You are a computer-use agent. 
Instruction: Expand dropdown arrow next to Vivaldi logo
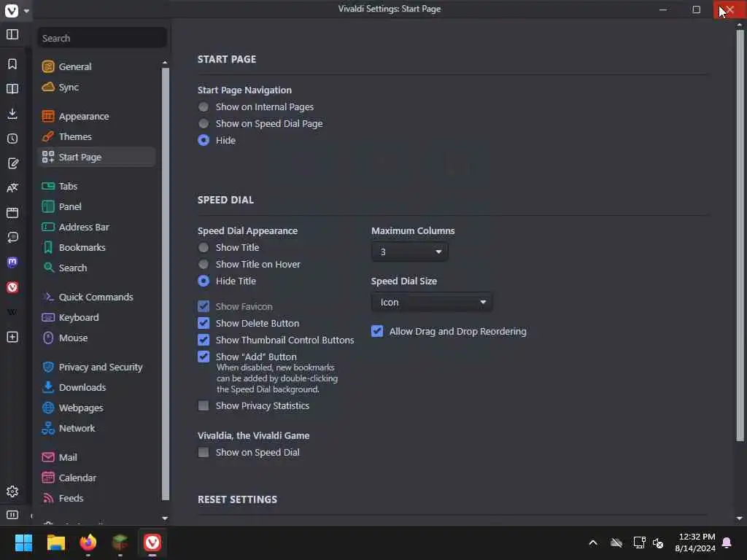pyautogui.click(x=27, y=10)
